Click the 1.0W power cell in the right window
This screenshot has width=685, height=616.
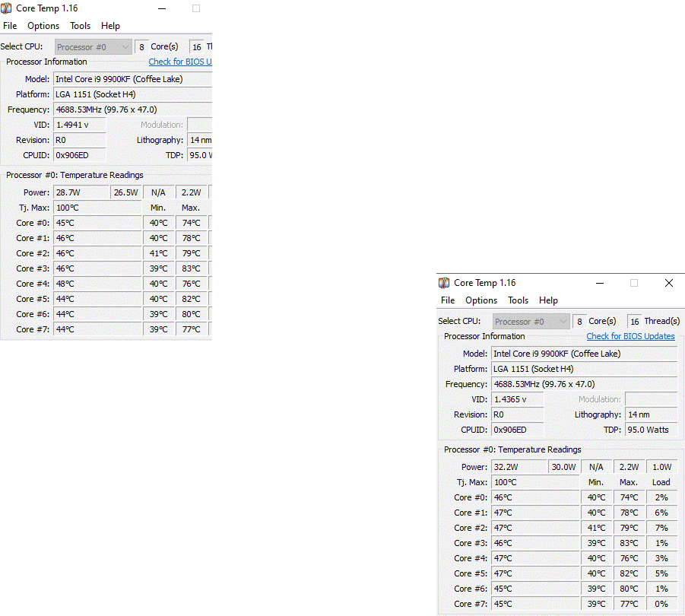click(x=662, y=467)
